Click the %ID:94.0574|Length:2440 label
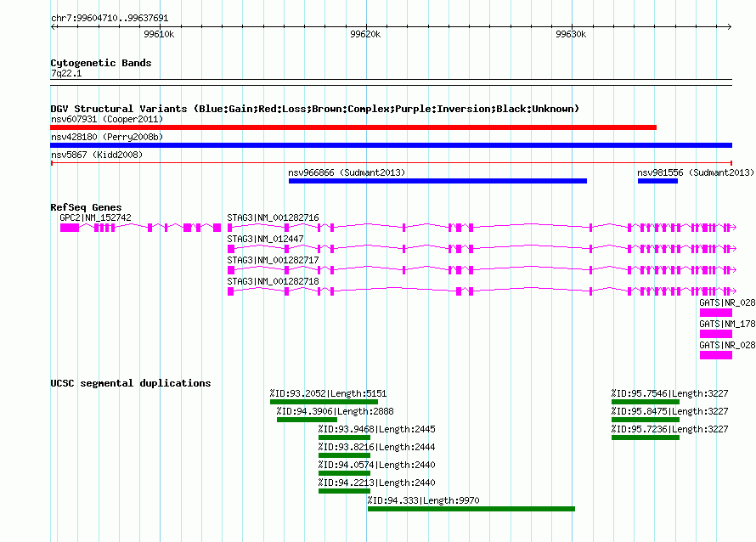 [376, 465]
